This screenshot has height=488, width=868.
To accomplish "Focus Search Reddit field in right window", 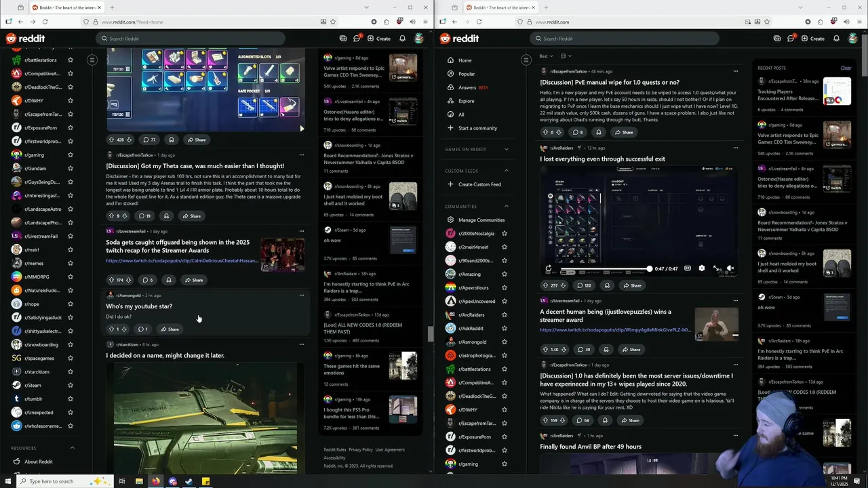I will point(624,39).
